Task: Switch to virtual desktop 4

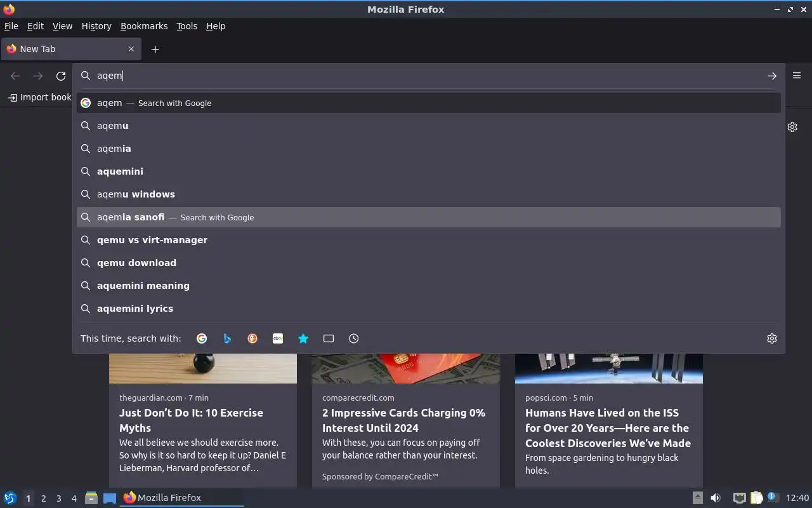Action: pos(74,498)
